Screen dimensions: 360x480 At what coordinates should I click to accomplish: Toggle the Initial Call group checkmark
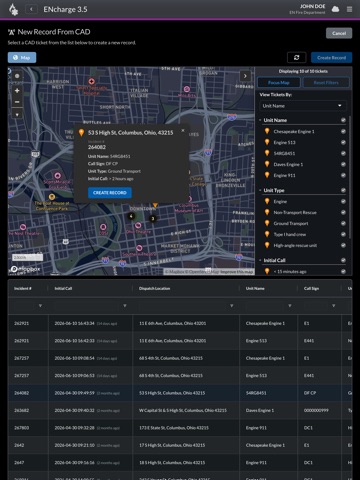click(343, 260)
